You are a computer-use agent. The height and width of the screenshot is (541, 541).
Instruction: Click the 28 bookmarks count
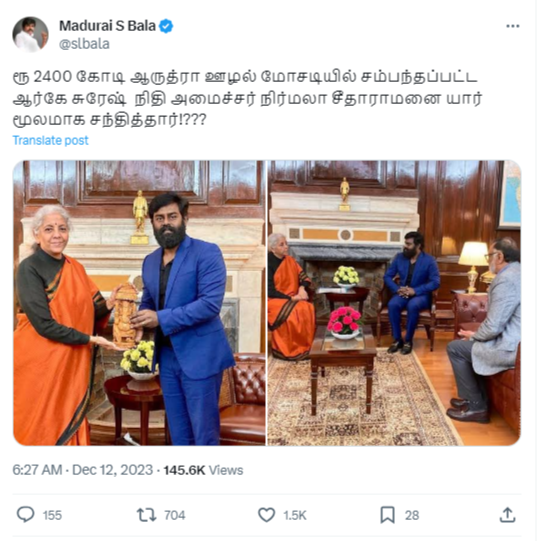(x=412, y=515)
